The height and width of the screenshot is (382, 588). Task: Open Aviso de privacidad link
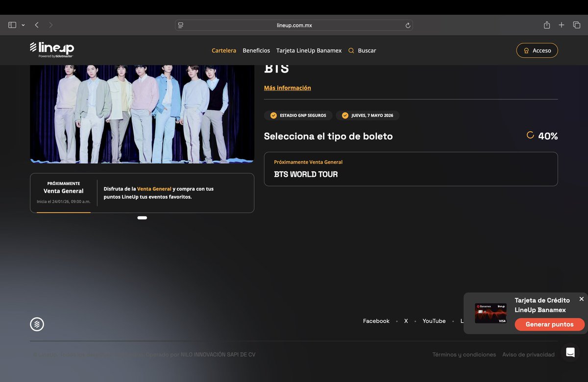(528, 355)
